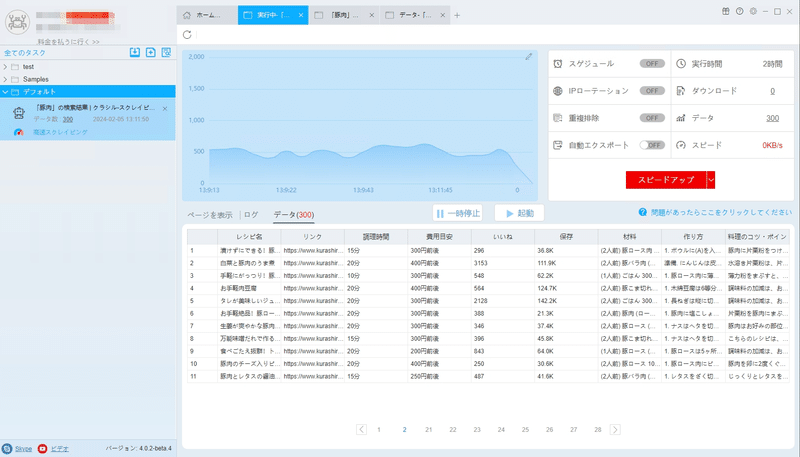The width and height of the screenshot is (800, 457).
Task: Click the plus icon to add new tab
Action: tap(457, 15)
